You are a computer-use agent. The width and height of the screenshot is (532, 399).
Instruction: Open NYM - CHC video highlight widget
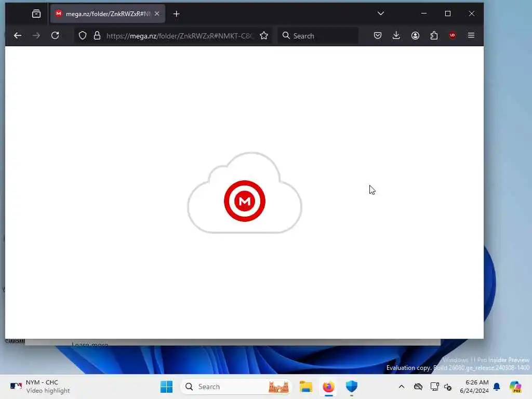tap(40, 387)
